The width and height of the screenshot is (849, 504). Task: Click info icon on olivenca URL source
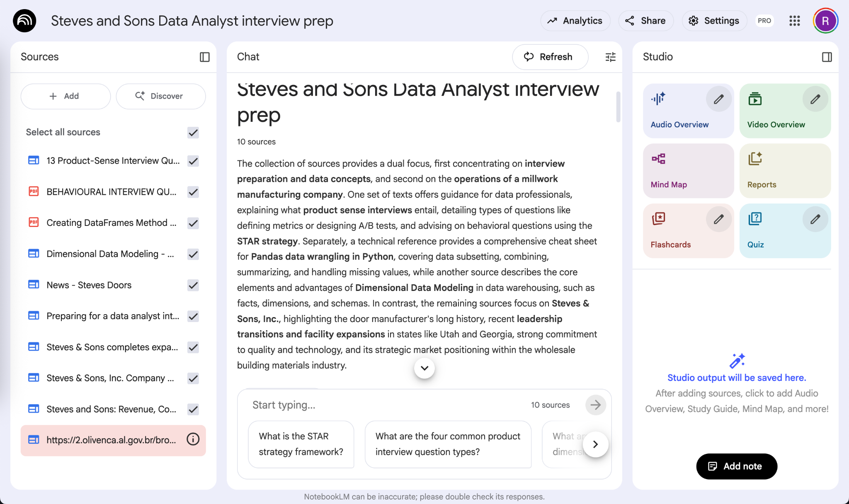click(x=193, y=439)
